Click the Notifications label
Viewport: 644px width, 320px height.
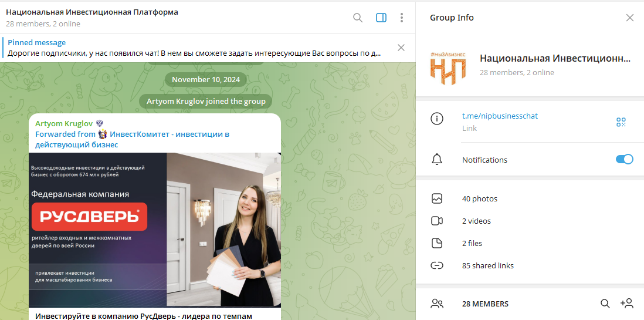coord(484,160)
